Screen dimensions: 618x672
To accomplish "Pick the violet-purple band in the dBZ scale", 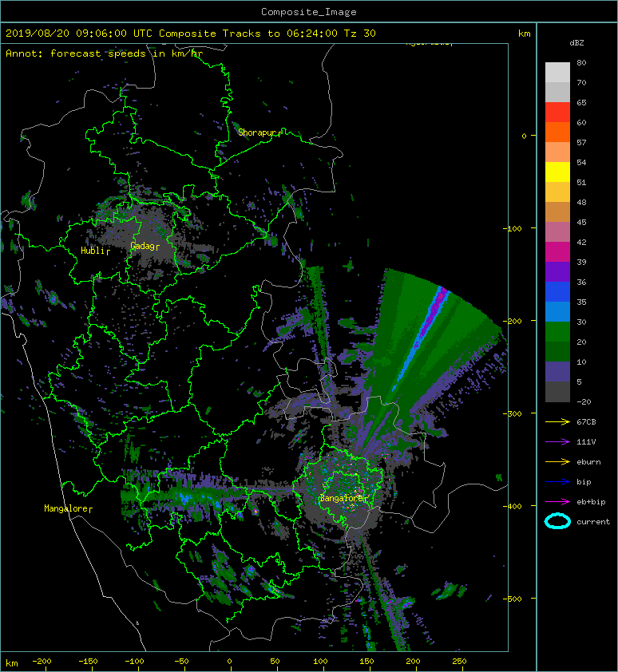I will point(557,272).
